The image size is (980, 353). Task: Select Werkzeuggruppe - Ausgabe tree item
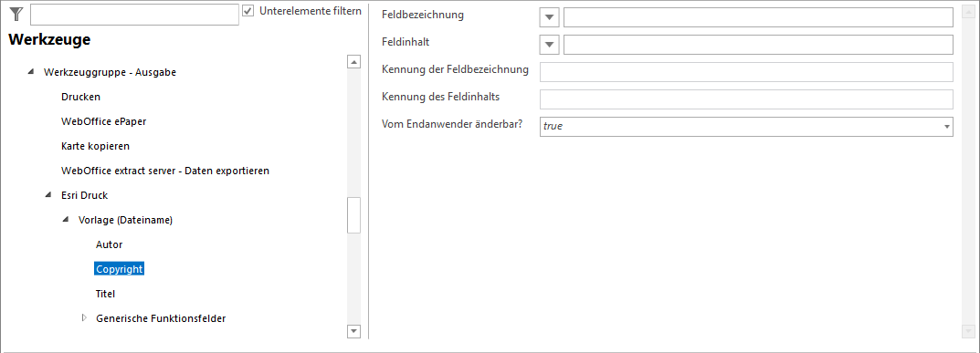(x=110, y=72)
